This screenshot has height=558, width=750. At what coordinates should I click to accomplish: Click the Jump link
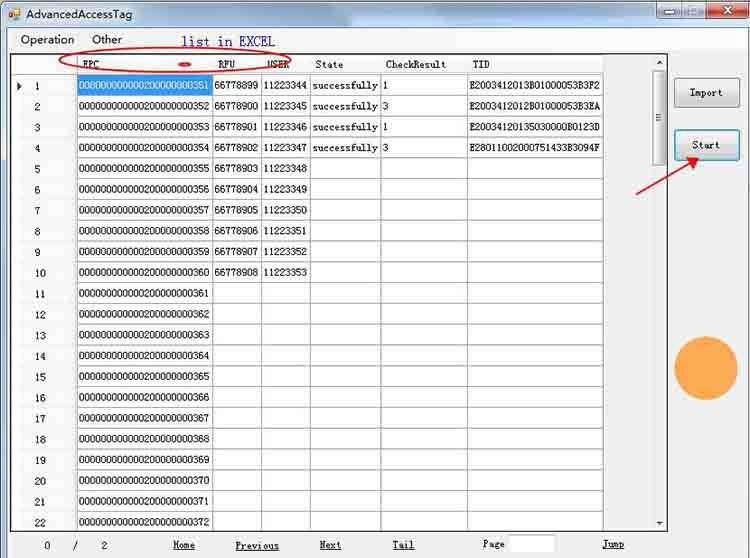coord(613,544)
